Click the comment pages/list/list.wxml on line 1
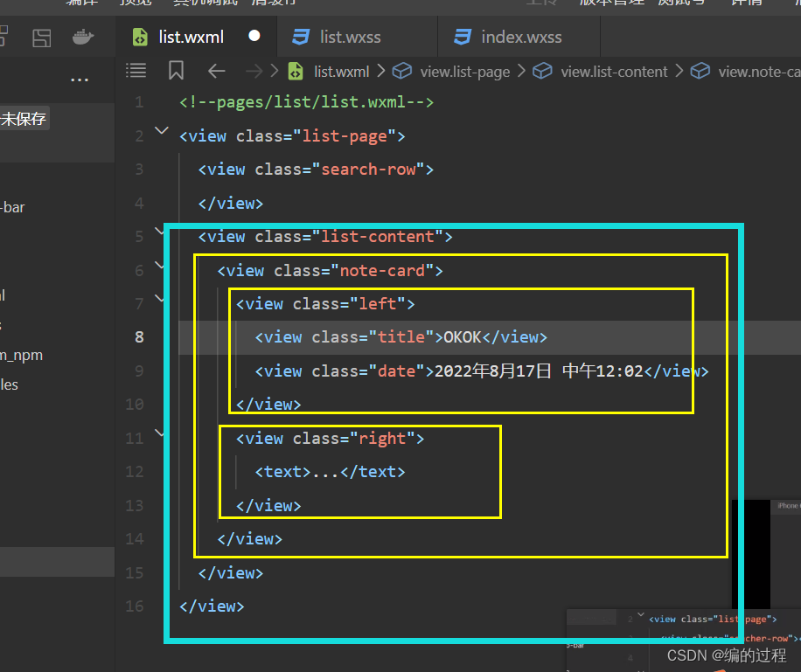The width and height of the screenshot is (801, 672). pyautogui.click(x=307, y=102)
